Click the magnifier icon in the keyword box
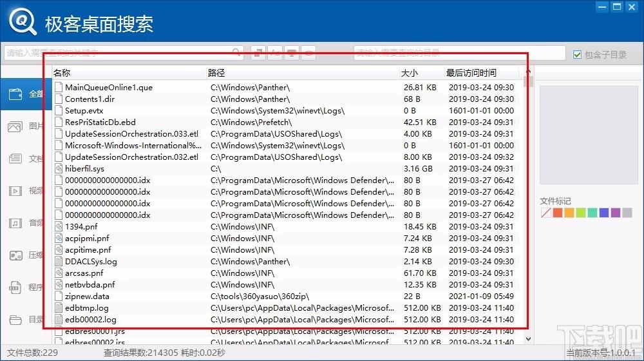Screen dimensions: 644x361 (236, 52)
